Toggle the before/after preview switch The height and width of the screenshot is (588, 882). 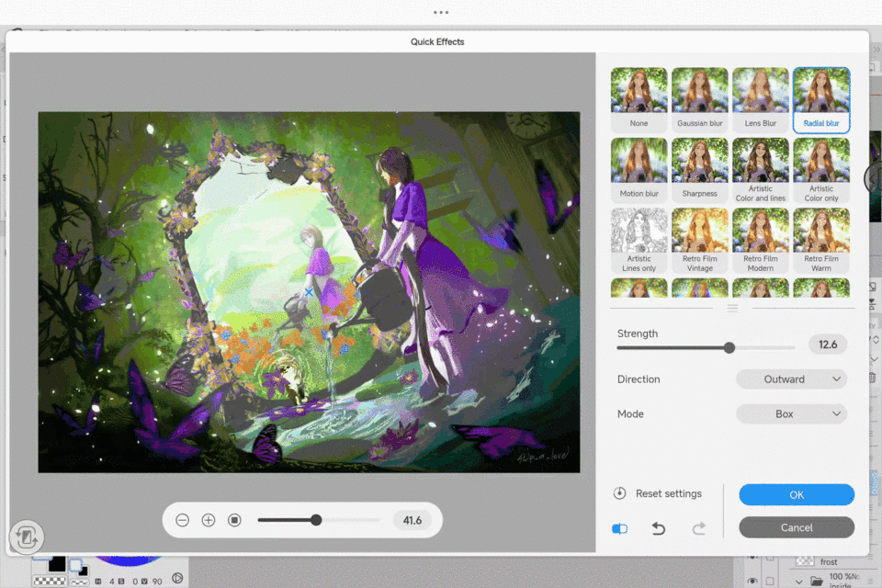click(619, 528)
